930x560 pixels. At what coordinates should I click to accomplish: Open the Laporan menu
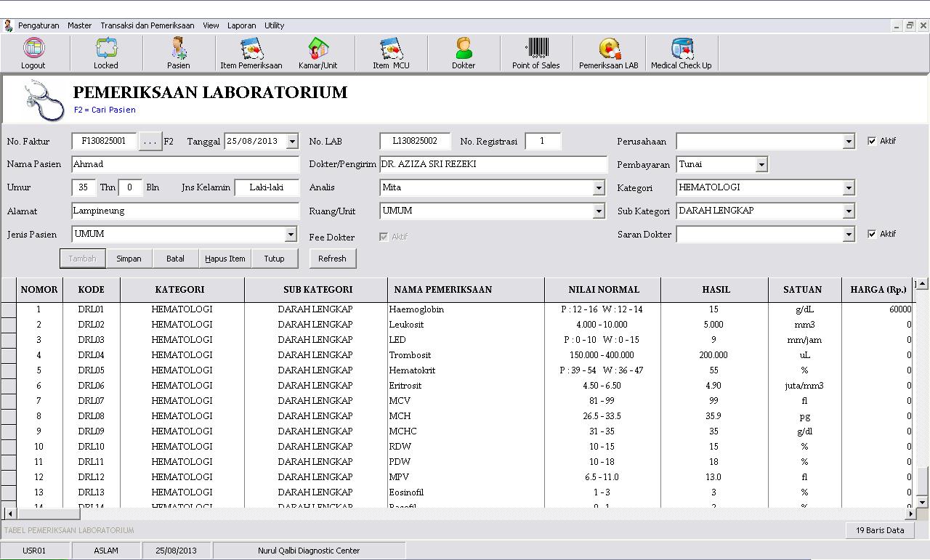[241, 25]
